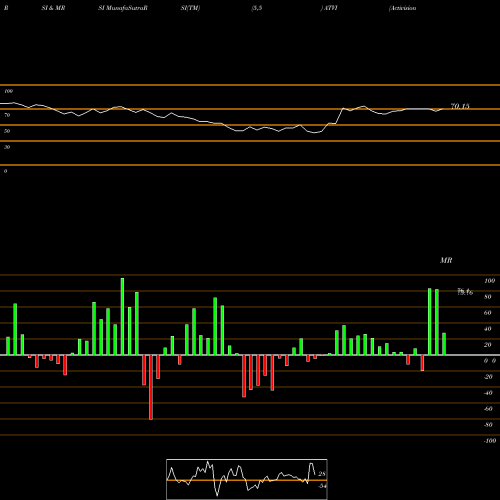Open the small preview chart at the bottom

[x=247, y=479]
